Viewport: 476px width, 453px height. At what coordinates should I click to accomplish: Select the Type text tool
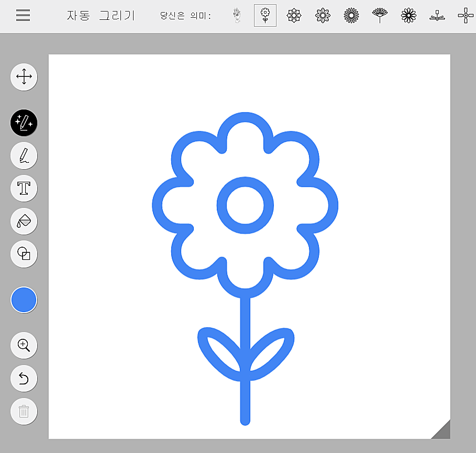(24, 189)
